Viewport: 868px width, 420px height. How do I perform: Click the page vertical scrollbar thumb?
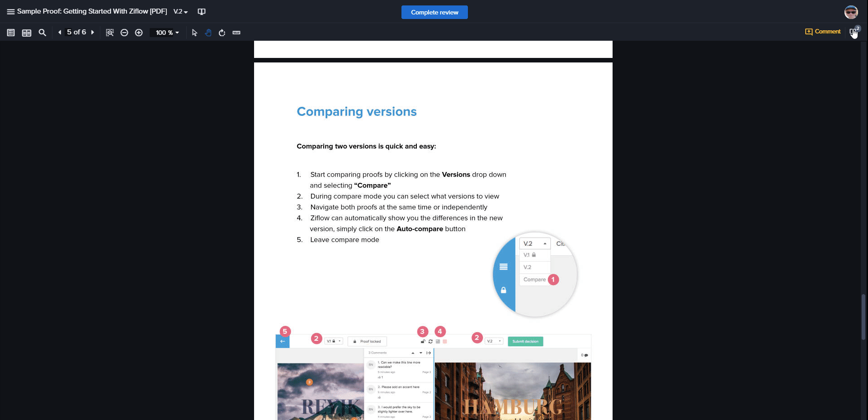863,317
